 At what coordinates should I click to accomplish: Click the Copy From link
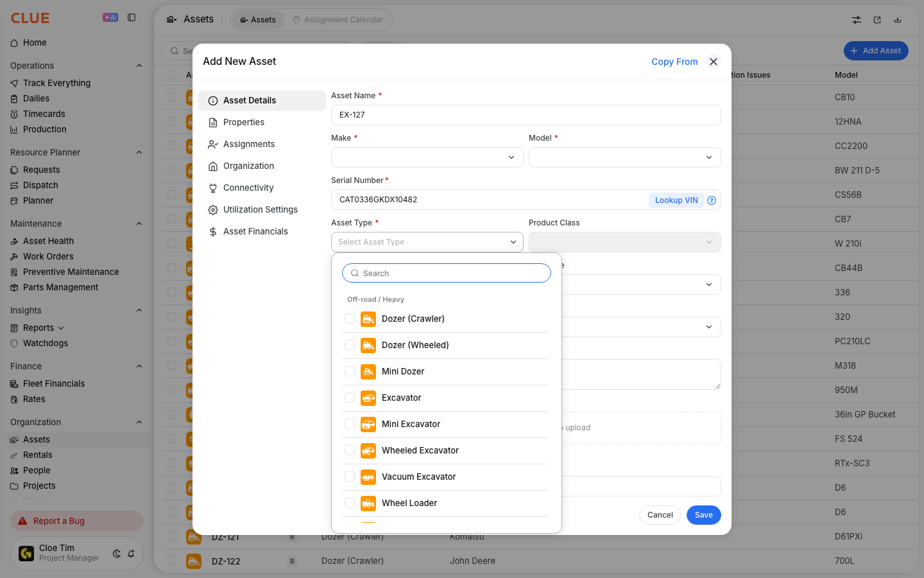[x=674, y=62]
